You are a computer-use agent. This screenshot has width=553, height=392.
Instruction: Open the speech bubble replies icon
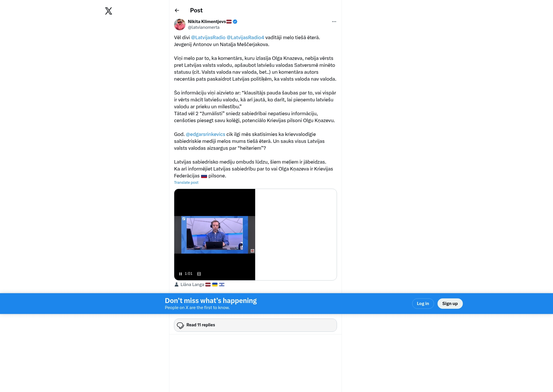pyautogui.click(x=180, y=325)
